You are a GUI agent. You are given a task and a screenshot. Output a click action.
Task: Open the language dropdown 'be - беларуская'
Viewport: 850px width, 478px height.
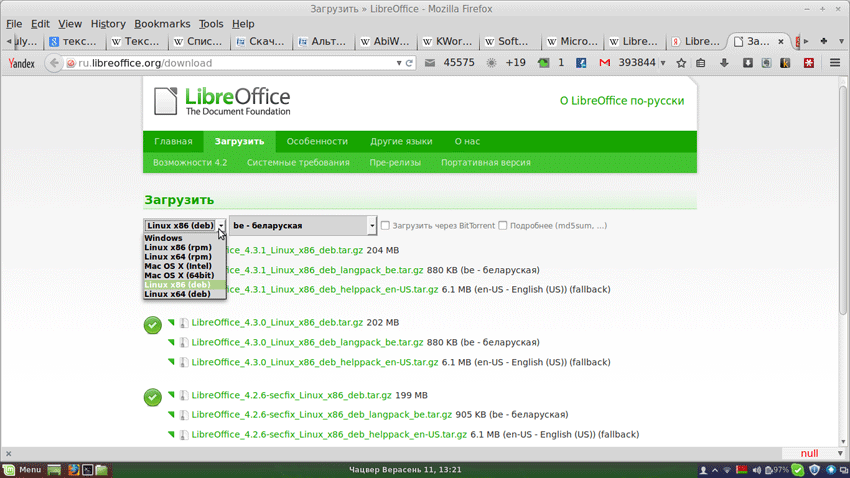pos(303,226)
